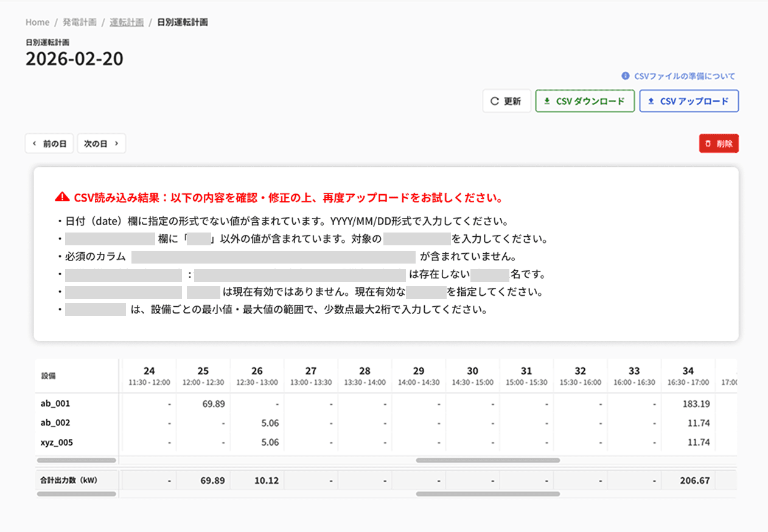Click slot 28 header 13:30 - 14:00
The height and width of the screenshot is (532, 768).
click(365, 376)
